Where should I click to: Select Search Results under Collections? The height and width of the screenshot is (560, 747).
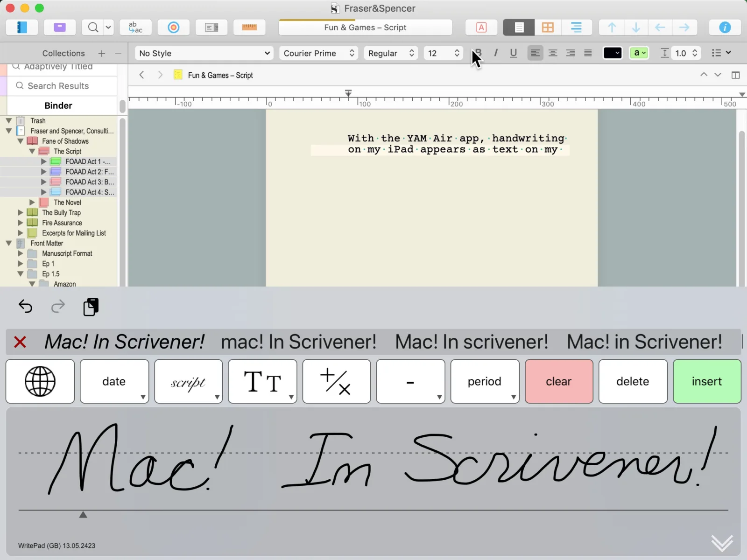click(58, 86)
